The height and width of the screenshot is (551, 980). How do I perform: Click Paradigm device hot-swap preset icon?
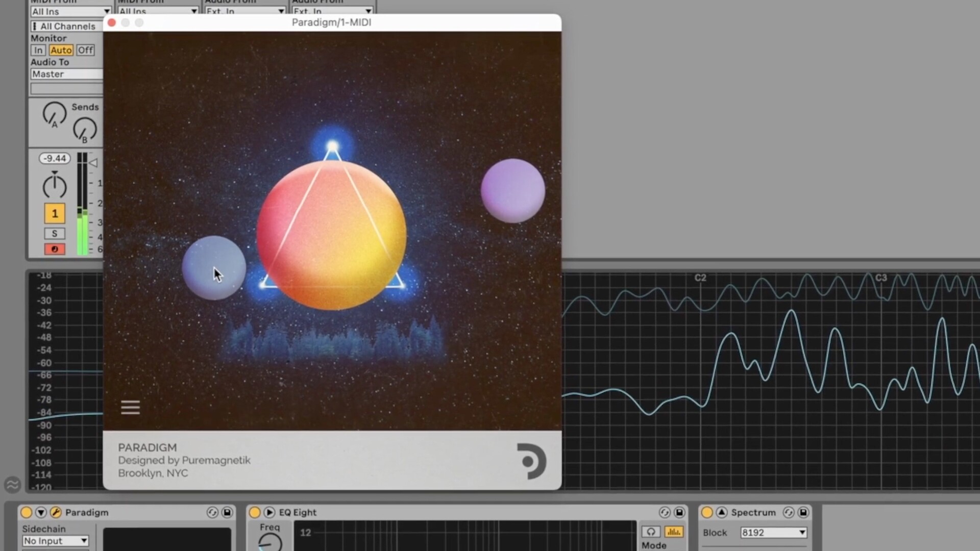tap(212, 512)
